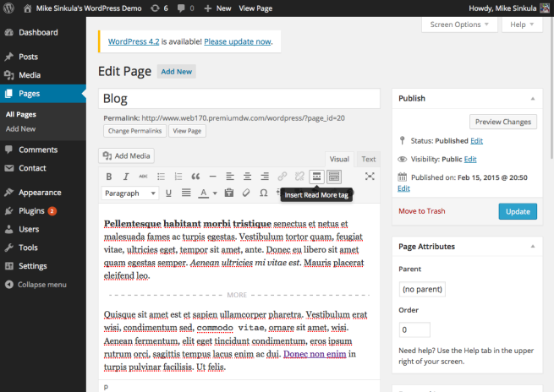This screenshot has width=554, height=392.
Task: Click the Please update now link
Action: 238,41
